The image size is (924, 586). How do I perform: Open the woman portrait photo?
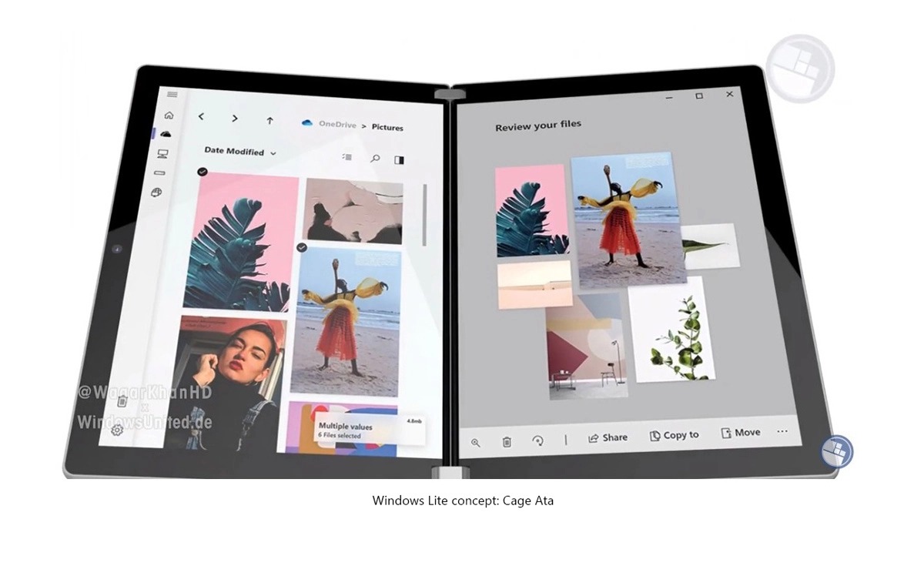(230, 385)
